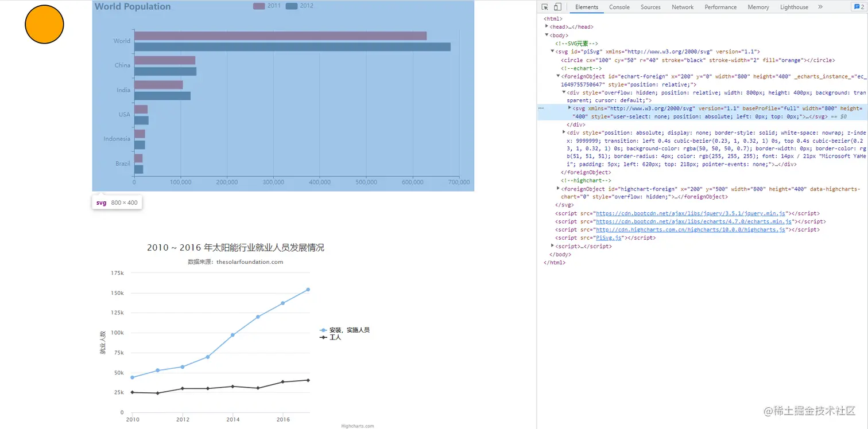
Task: Toggle the 工人 legend series
Action: 330,338
